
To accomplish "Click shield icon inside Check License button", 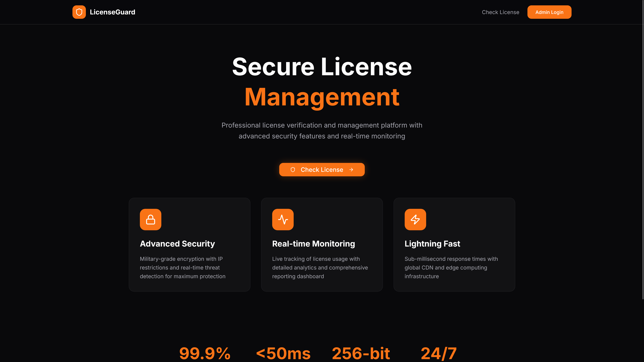I will [x=293, y=170].
